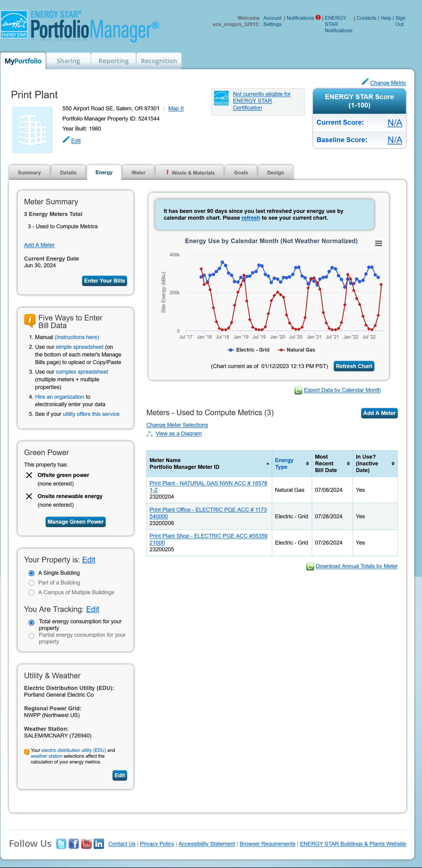The image size is (422, 868).
Task: Open the Water tab
Action: [138, 173]
